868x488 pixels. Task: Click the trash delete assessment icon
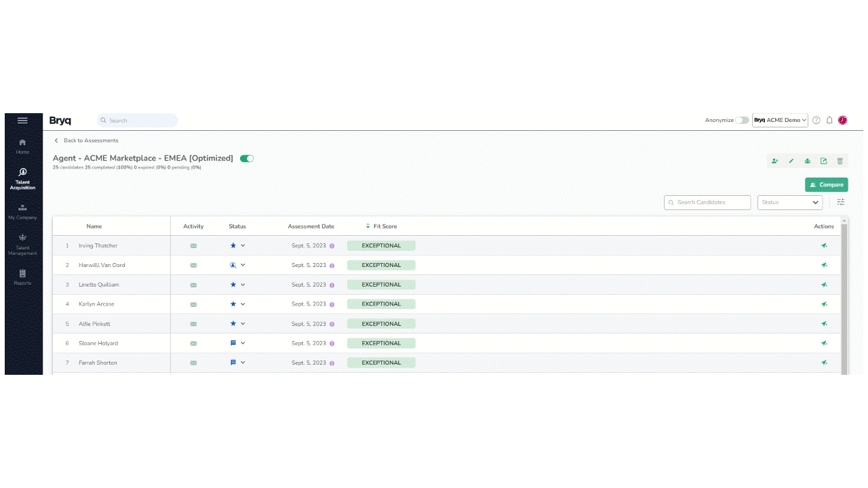click(x=840, y=161)
